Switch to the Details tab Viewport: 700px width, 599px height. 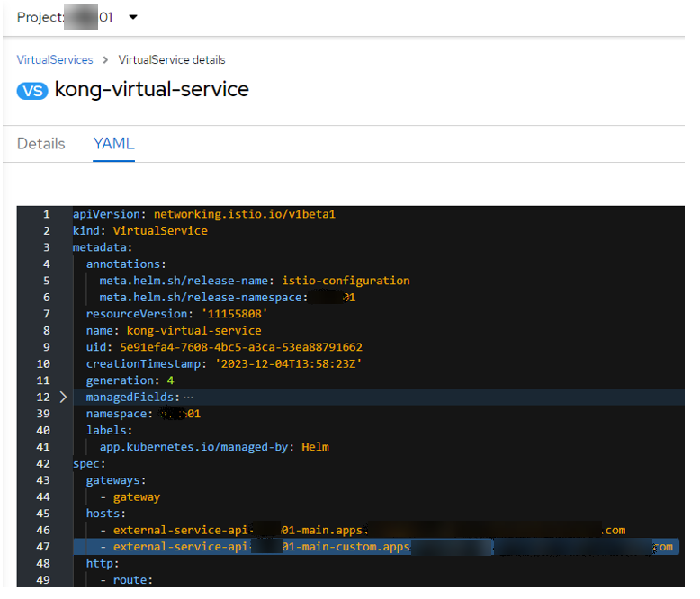point(41,144)
